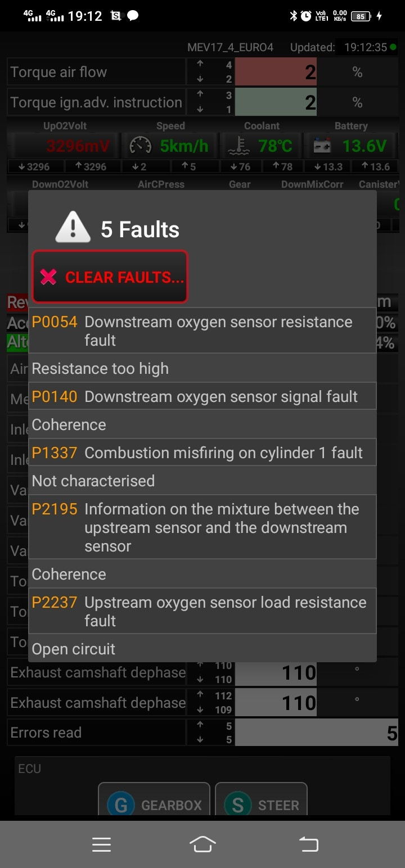The image size is (405, 868).
Task: Tap the Errors read row
Action: click(x=202, y=733)
